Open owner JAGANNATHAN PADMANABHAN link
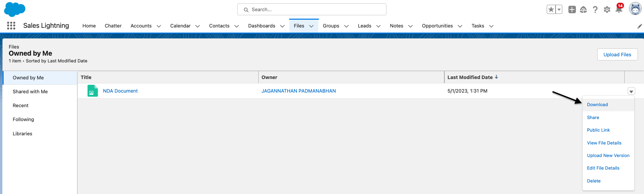This screenshot has width=644, height=194. tap(299, 91)
